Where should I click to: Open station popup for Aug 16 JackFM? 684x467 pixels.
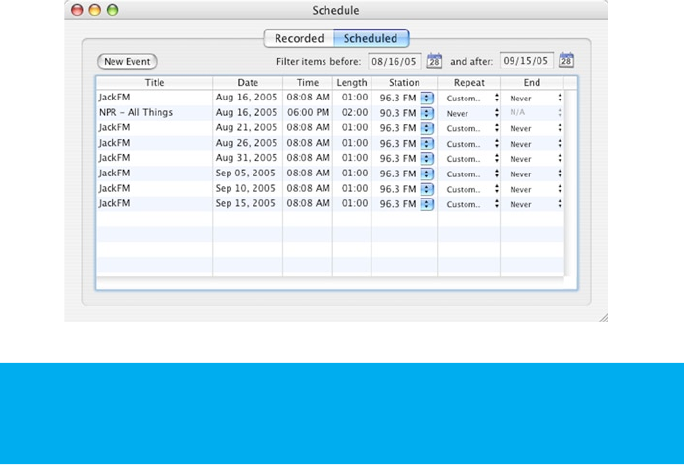427,98
